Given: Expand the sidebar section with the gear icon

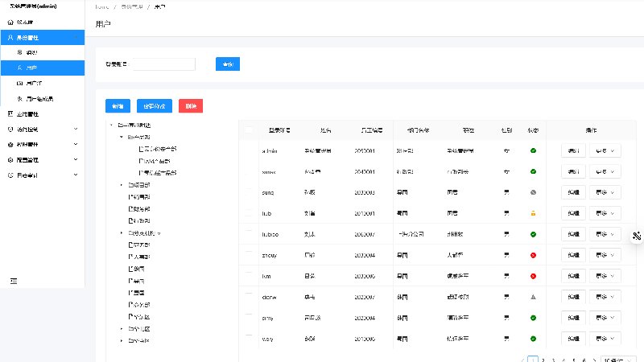Looking at the screenshot, I should tap(76, 160).
